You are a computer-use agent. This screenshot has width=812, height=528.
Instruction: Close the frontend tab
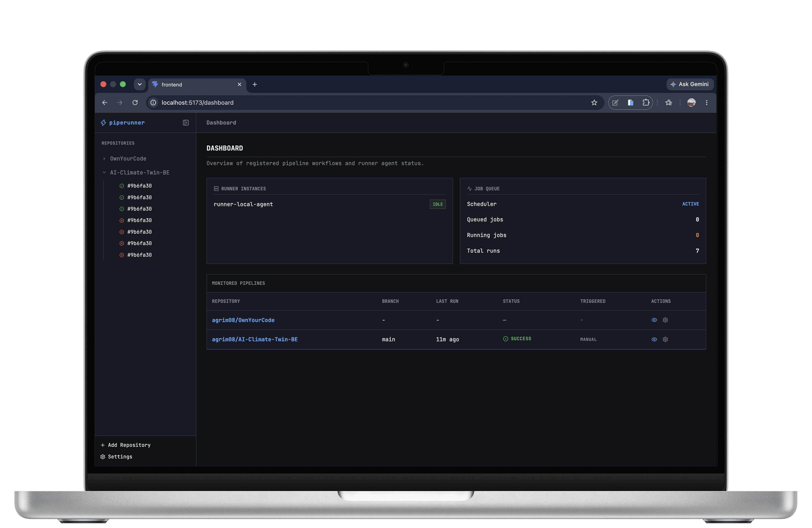pyautogui.click(x=240, y=85)
